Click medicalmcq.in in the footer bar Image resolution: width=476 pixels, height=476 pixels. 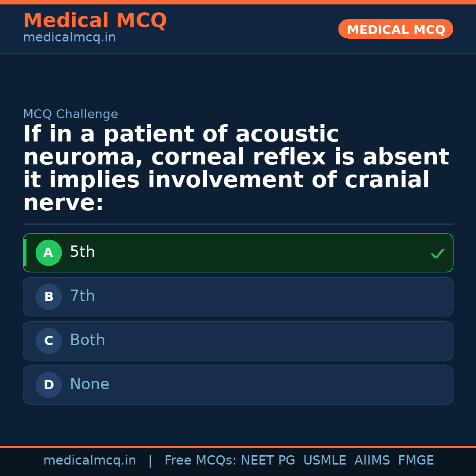click(90, 460)
